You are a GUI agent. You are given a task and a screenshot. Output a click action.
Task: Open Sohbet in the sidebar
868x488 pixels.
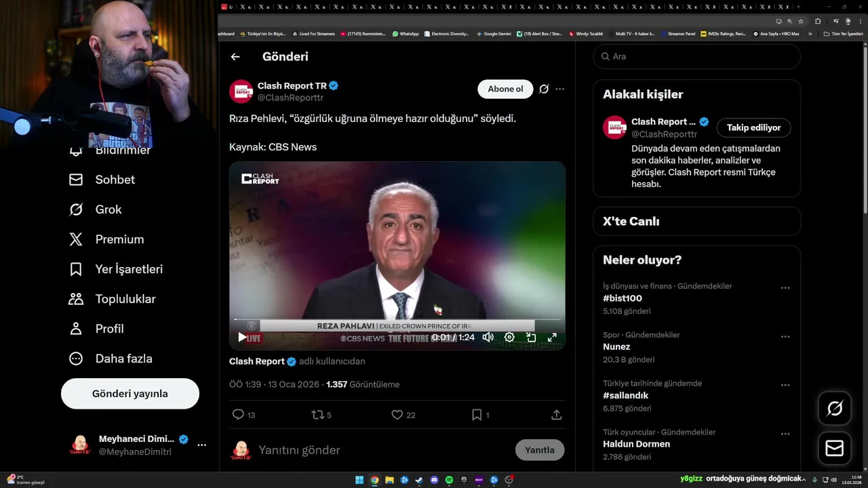coord(102,180)
